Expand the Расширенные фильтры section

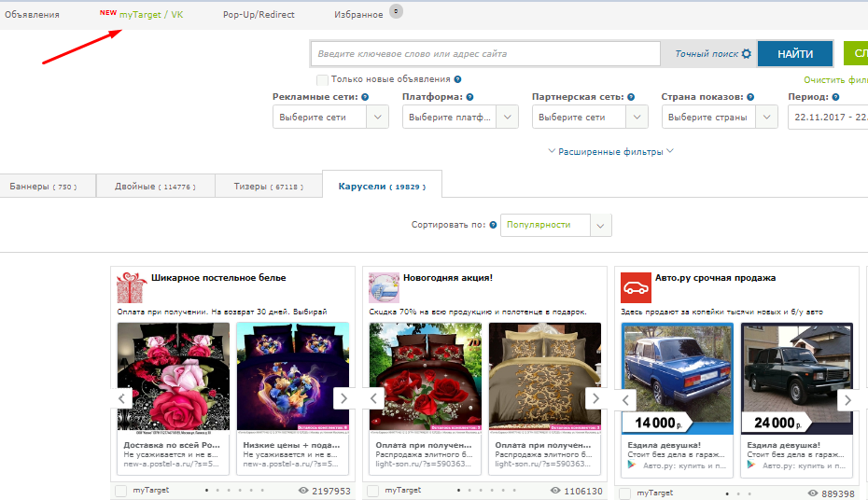click(x=610, y=151)
